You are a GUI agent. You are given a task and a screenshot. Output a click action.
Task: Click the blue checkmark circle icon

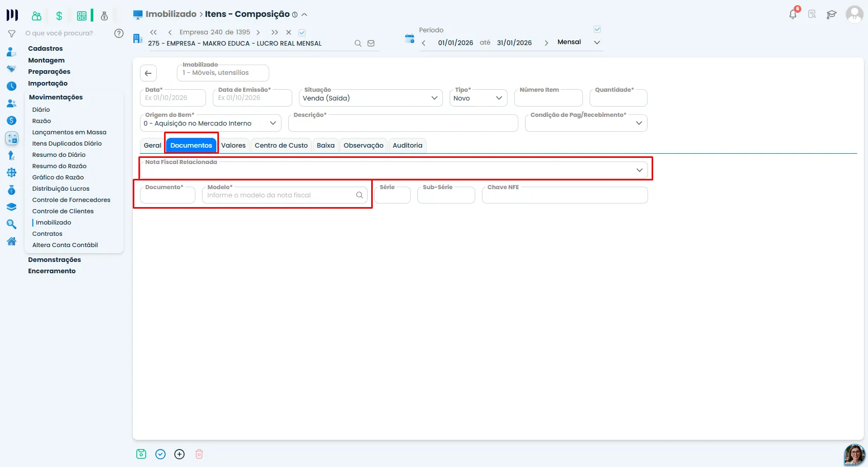point(160,454)
